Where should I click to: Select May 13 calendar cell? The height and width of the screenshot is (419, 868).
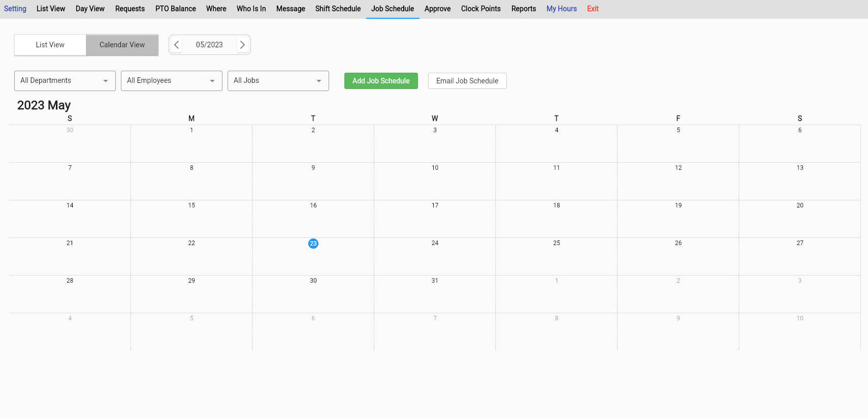point(800,182)
